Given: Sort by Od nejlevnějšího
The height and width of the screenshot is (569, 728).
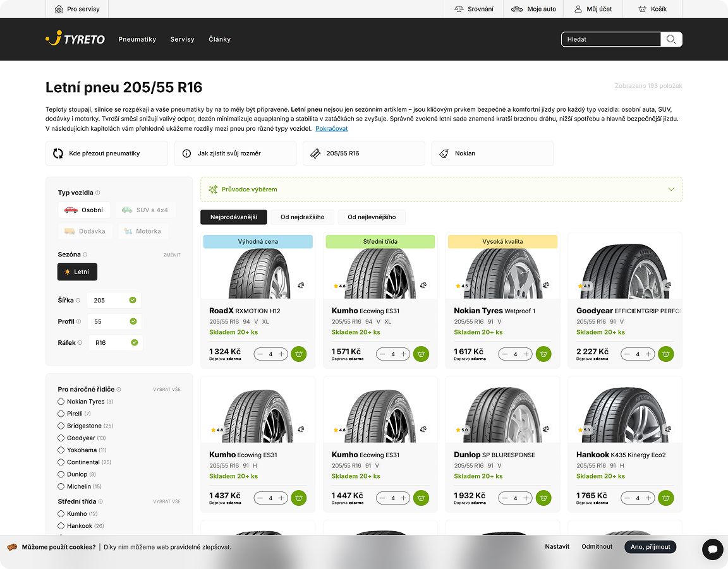Looking at the screenshot, I should [x=372, y=217].
